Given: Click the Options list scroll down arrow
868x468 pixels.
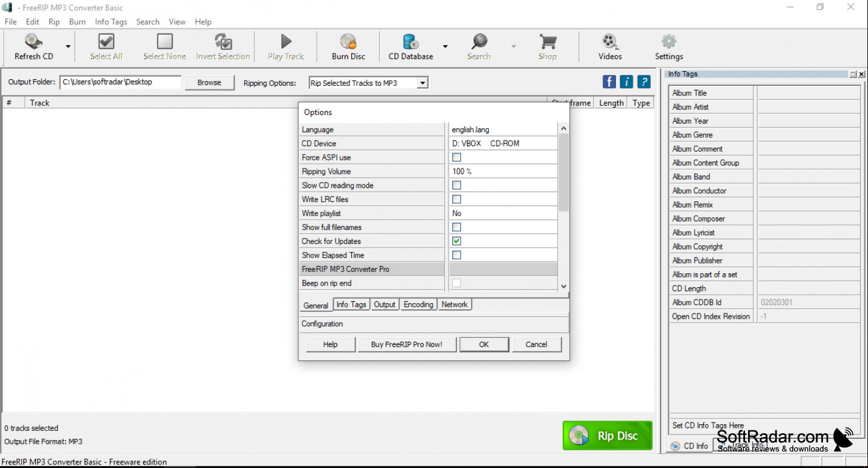Looking at the screenshot, I should pyautogui.click(x=564, y=286).
